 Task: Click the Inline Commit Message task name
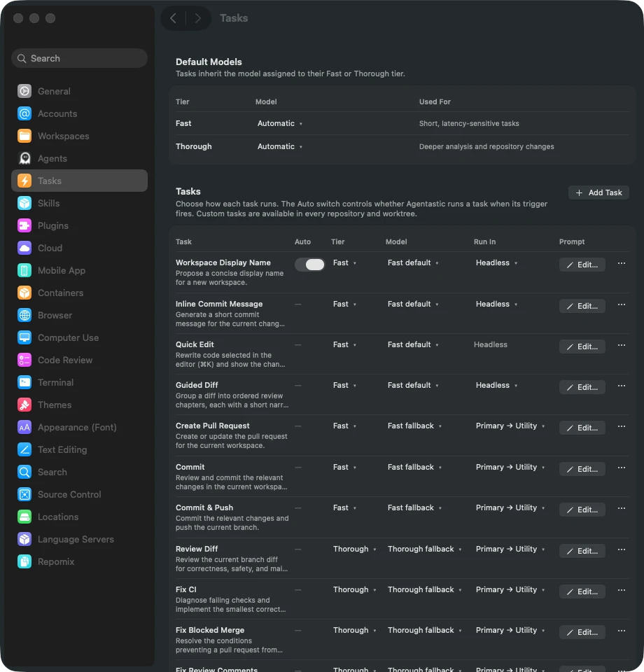pos(219,304)
